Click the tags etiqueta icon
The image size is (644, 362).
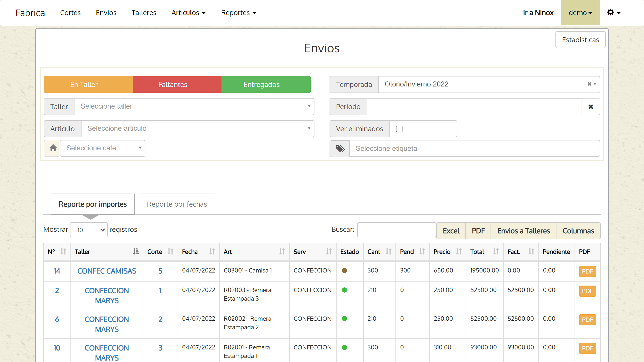coord(340,149)
